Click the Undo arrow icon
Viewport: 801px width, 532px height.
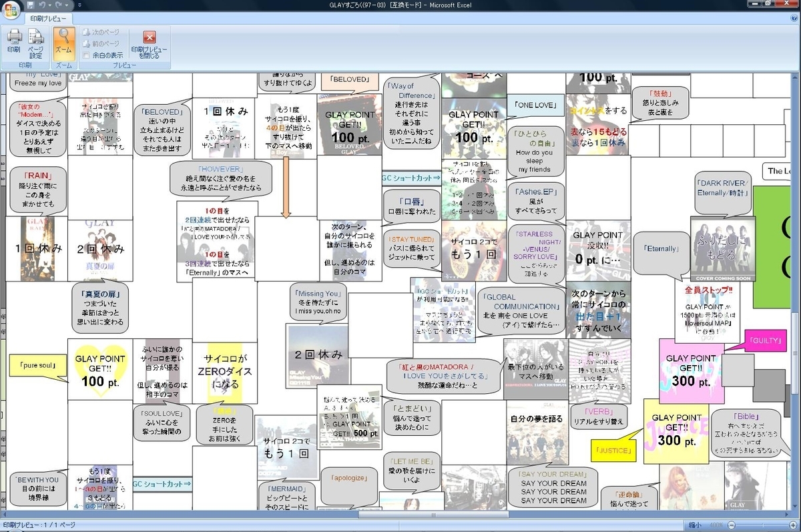43,5
